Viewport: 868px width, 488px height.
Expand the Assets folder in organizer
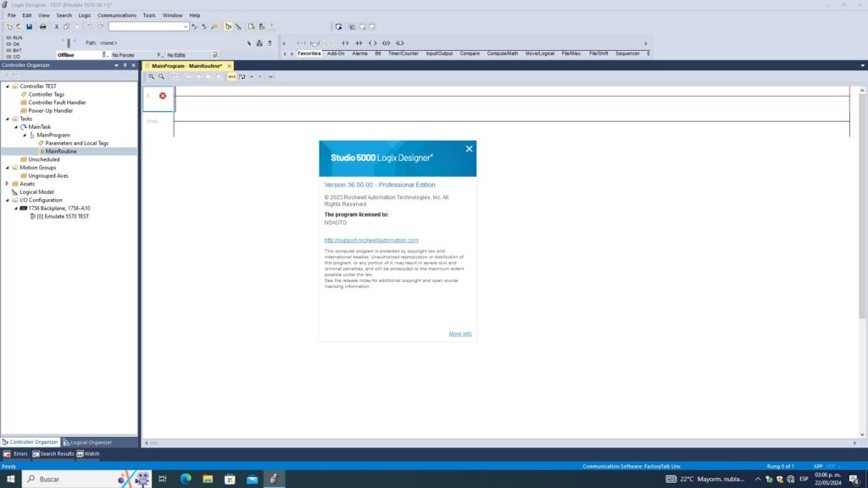coord(8,184)
